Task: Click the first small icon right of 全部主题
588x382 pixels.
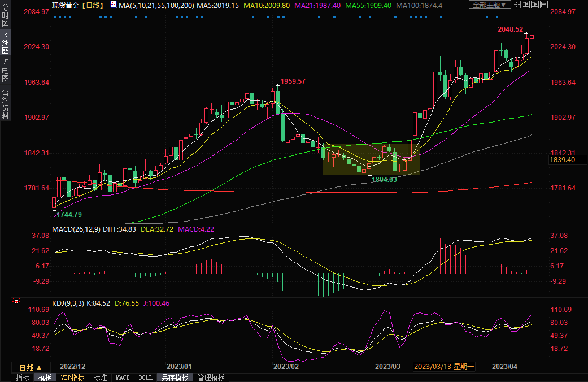Action: (516, 5)
